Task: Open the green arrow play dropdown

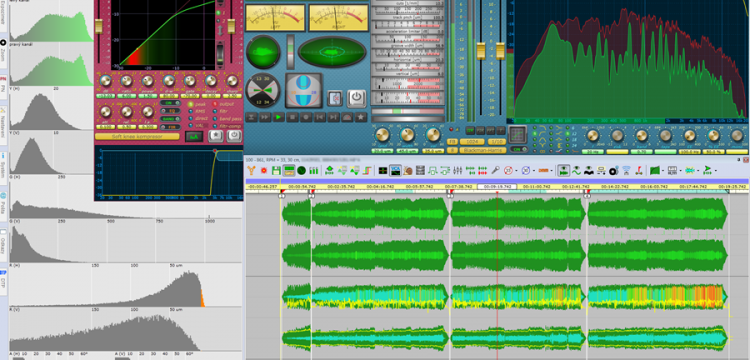Action: pos(717,170)
